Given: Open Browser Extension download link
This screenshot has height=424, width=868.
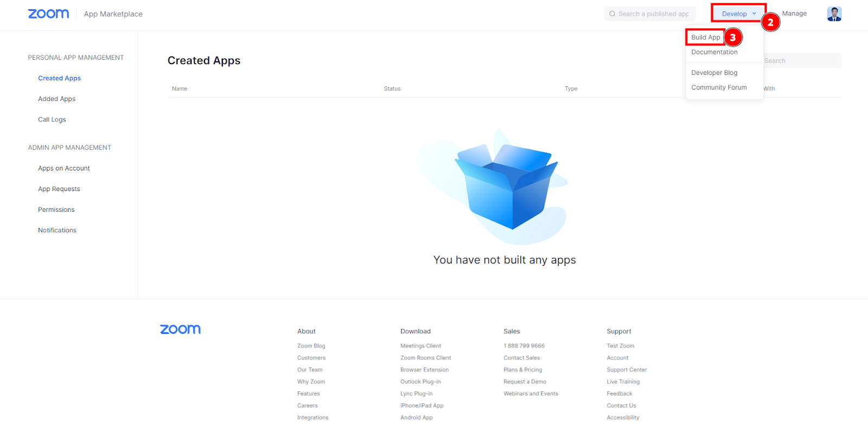Looking at the screenshot, I should [x=424, y=370].
